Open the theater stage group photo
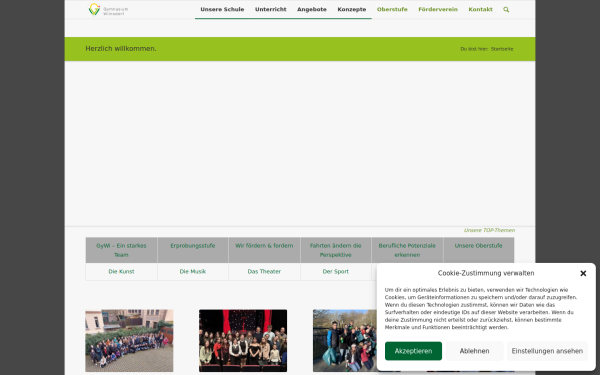Image resolution: width=600 pixels, height=375 pixels. pos(243,341)
